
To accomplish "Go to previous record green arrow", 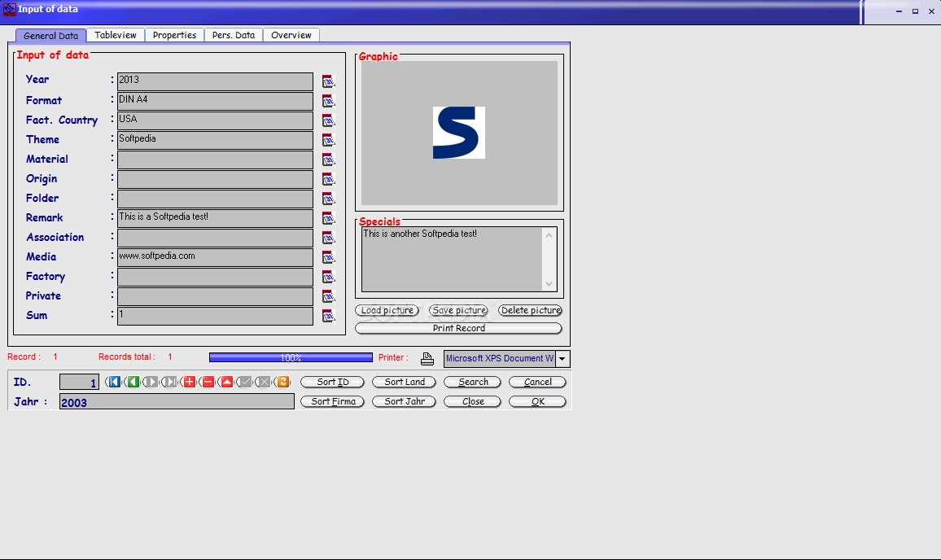I will click(x=133, y=382).
